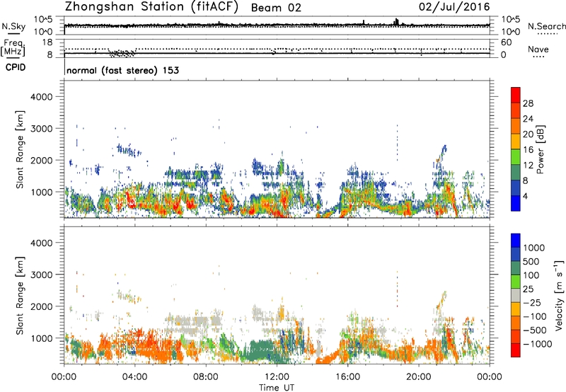566x392 pixels.
Task: Click the '500' velocity scale value
Action: (531, 262)
